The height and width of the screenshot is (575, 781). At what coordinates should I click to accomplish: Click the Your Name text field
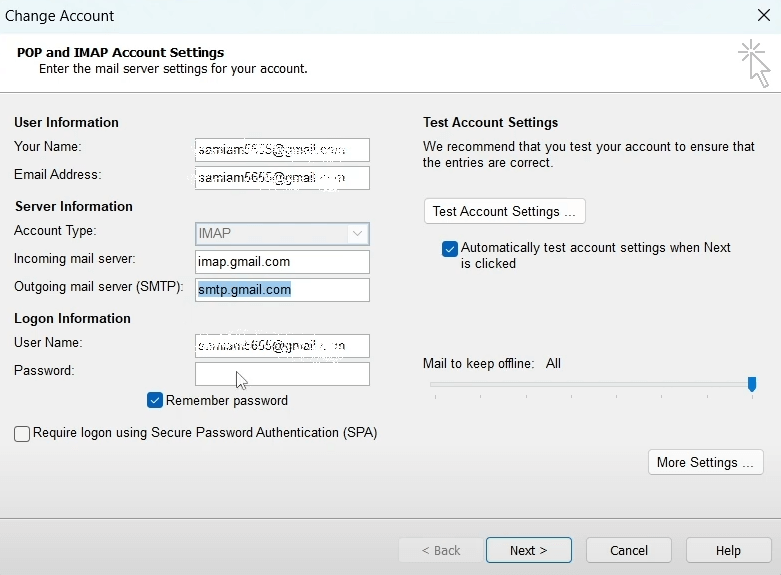click(x=282, y=150)
